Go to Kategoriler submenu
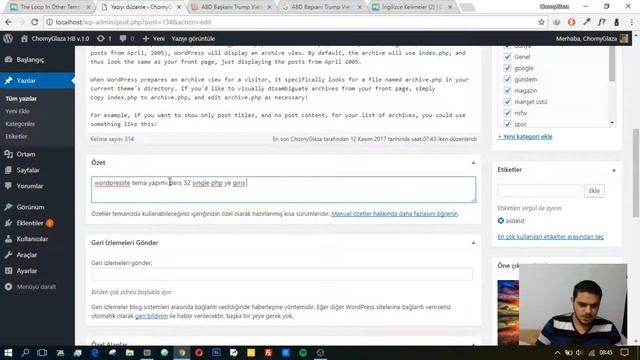Viewport: 640px width, 360px height. (x=20, y=124)
